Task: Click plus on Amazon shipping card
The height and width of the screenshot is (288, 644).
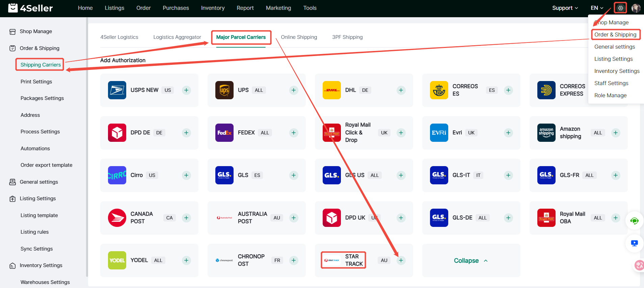Action: 616,133
